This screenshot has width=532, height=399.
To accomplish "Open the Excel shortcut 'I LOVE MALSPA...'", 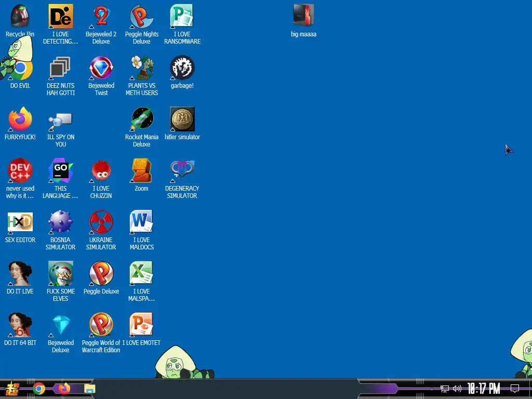I will click(141, 273).
